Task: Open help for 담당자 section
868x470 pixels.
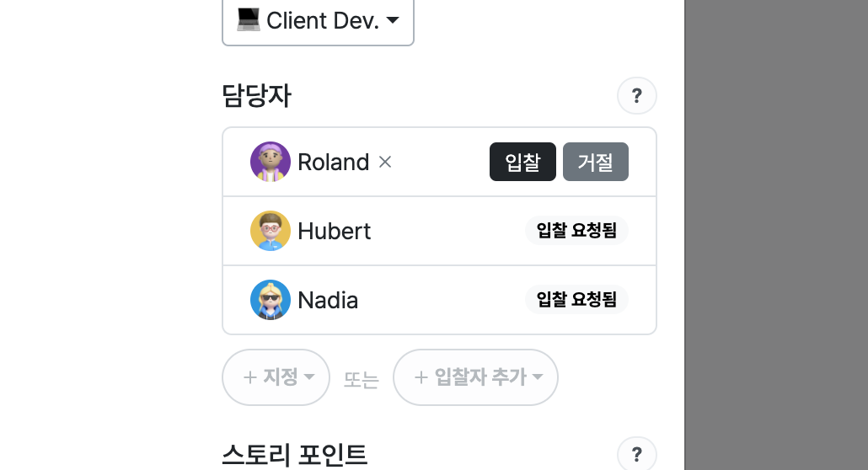Action: [636, 96]
